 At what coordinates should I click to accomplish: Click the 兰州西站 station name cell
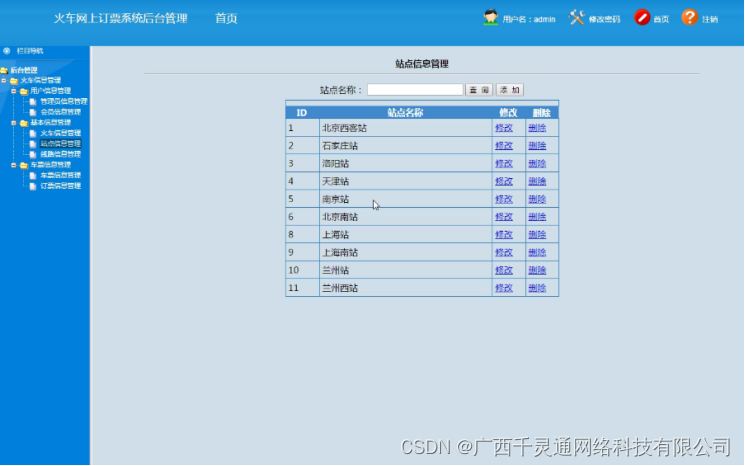[405, 288]
